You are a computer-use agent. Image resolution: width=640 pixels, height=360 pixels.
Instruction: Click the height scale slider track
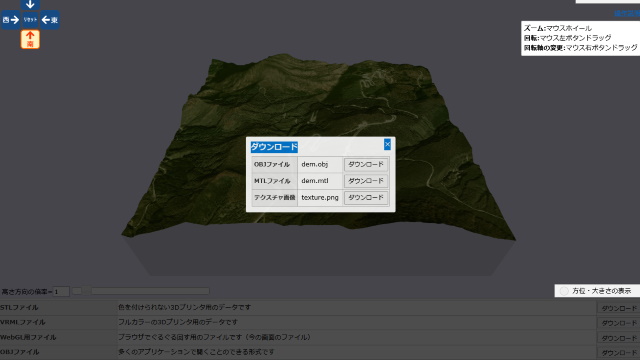point(150,291)
